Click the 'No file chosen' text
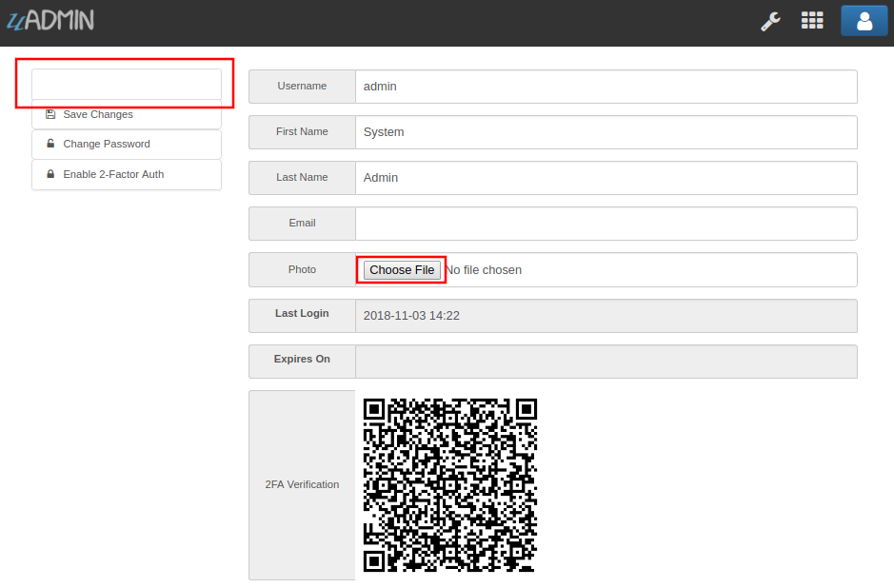The width and height of the screenshot is (894, 588). click(x=484, y=270)
